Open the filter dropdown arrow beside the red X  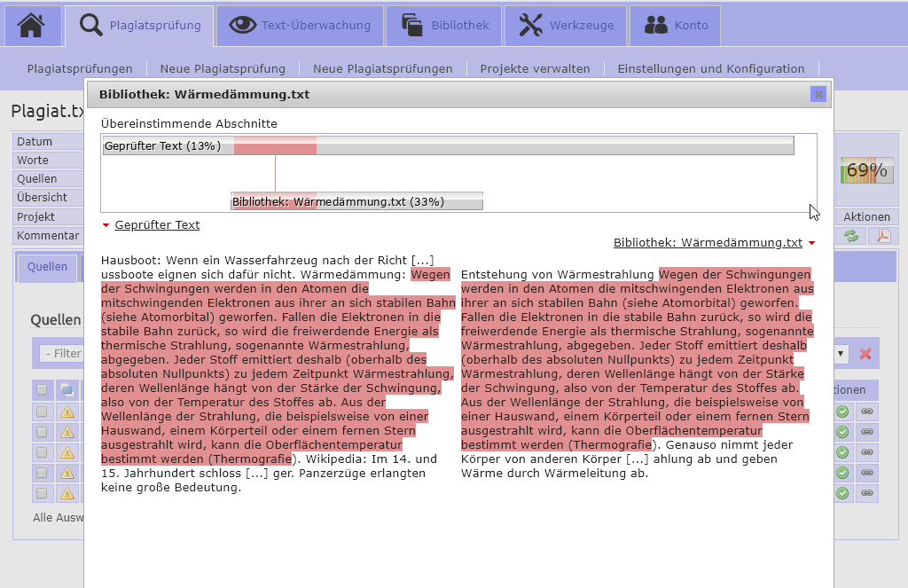point(841,354)
